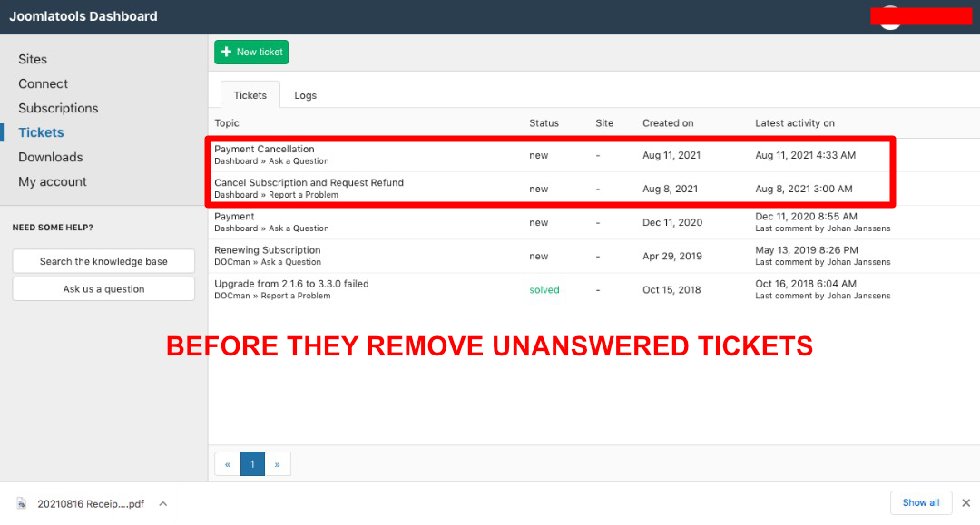980x525 pixels.
Task: Select page 1 in pagination
Action: pos(252,464)
